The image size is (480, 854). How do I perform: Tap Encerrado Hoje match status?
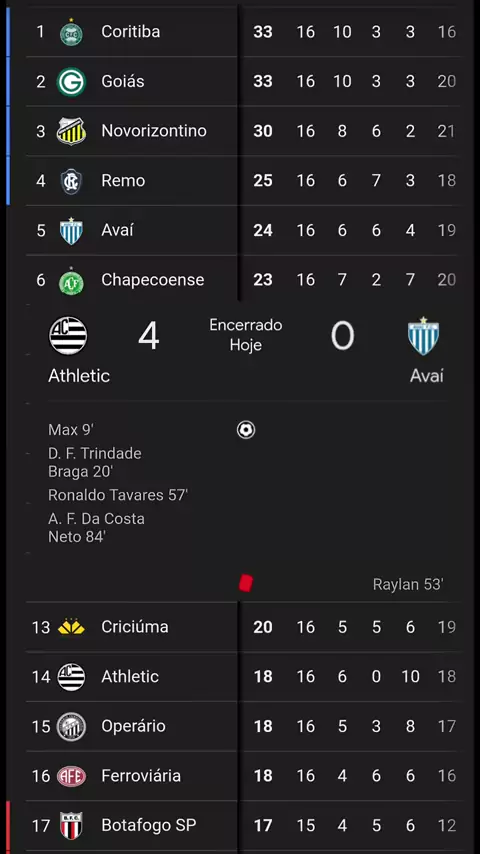[246, 335]
